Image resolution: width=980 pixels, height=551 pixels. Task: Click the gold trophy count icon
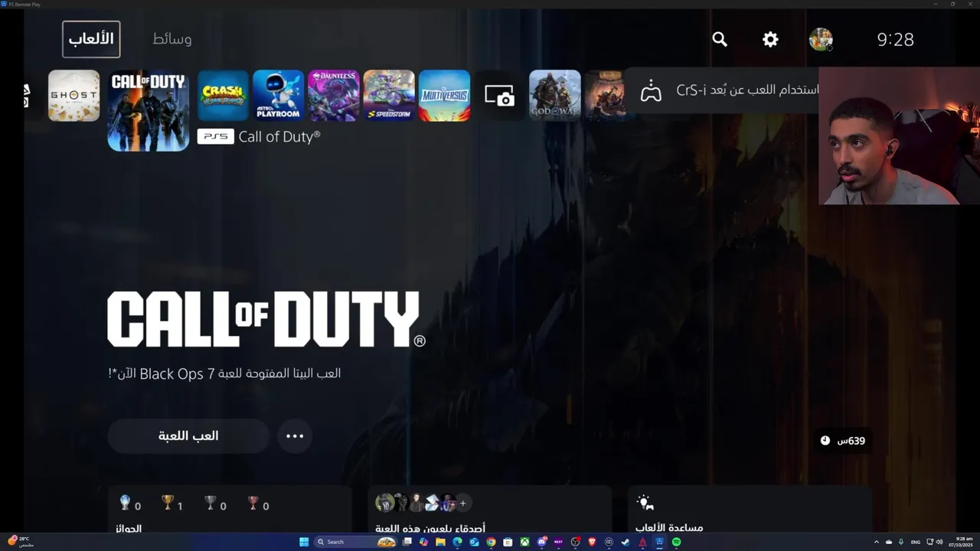pyautogui.click(x=168, y=503)
